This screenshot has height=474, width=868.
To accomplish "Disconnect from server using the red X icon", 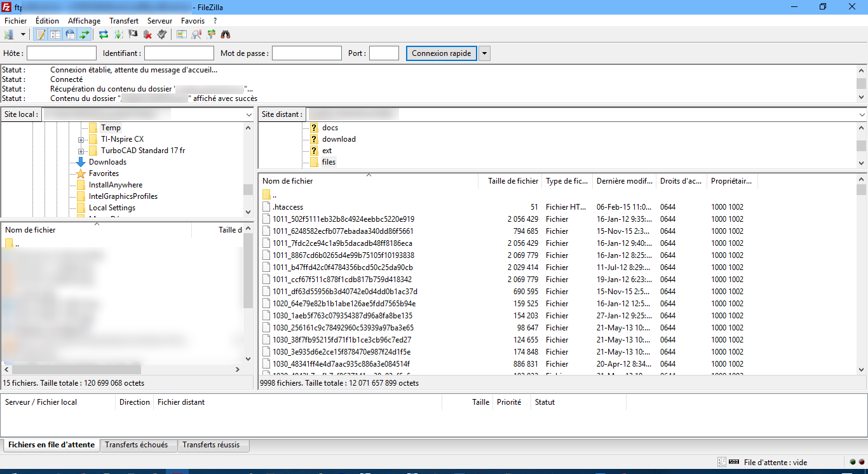I will [147, 34].
